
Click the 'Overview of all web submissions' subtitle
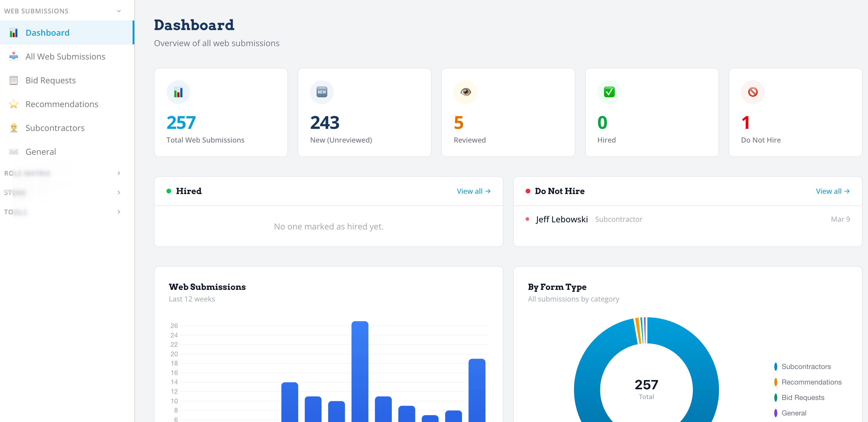coord(217,43)
